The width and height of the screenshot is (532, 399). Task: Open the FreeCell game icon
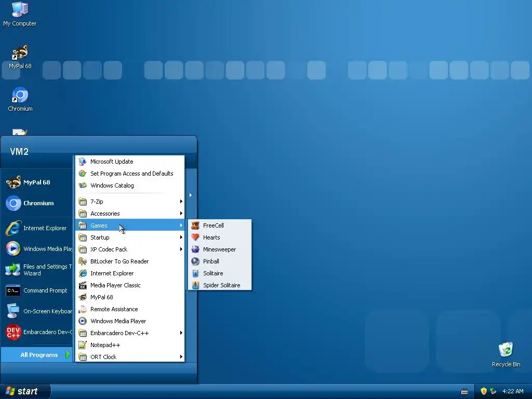pyautogui.click(x=195, y=225)
